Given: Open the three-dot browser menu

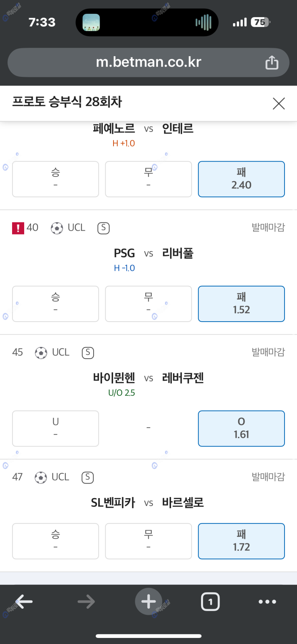Looking at the screenshot, I should click(x=267, y=602).
